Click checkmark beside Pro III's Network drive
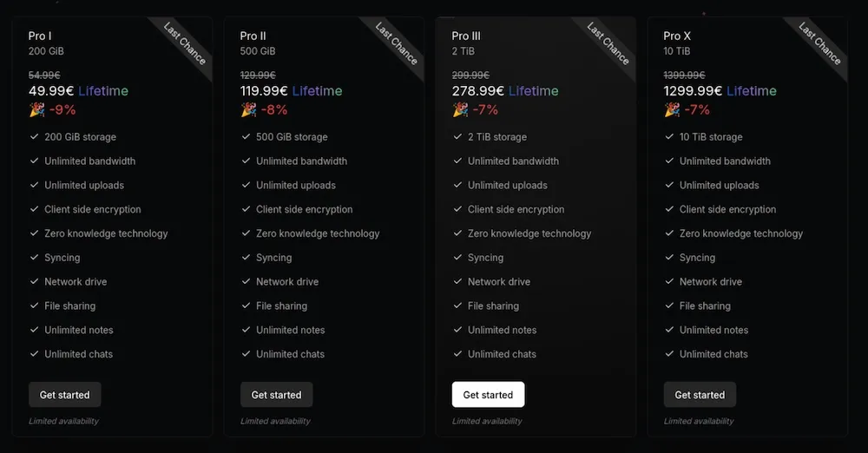Screen dimensions: 868x453 point(458,282)
